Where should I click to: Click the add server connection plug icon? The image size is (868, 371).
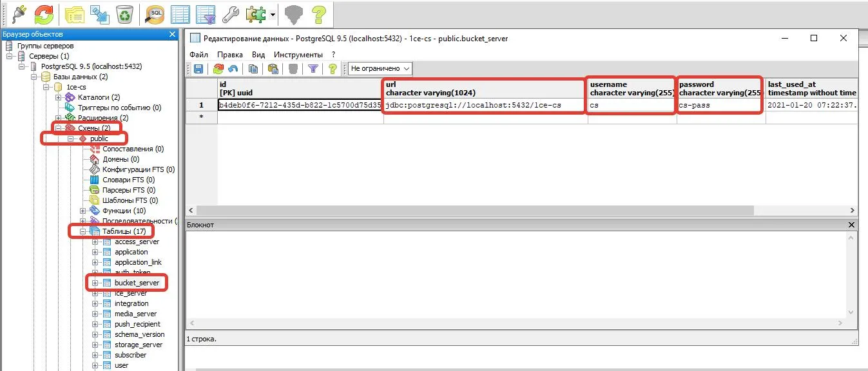(17, 14)
